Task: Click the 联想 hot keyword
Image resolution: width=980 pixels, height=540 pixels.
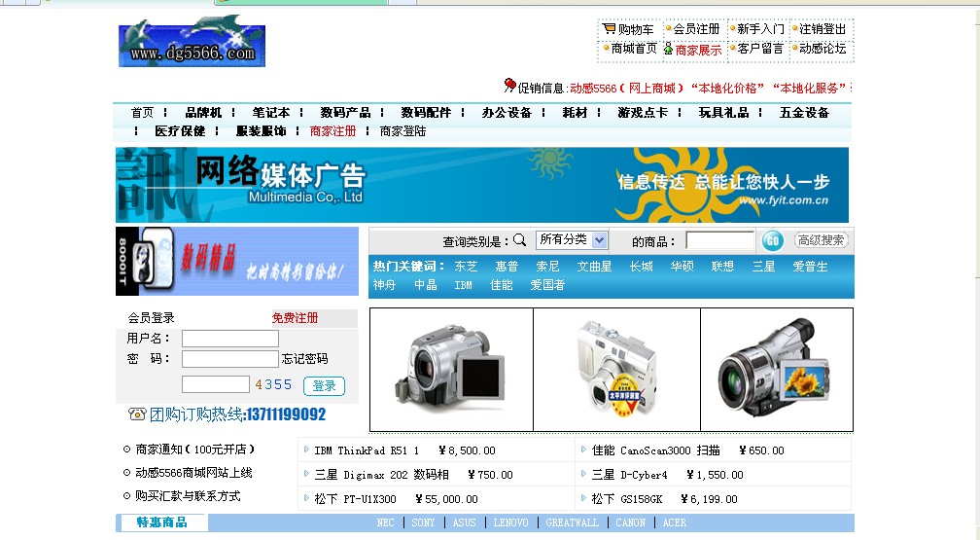Action: 722,267
